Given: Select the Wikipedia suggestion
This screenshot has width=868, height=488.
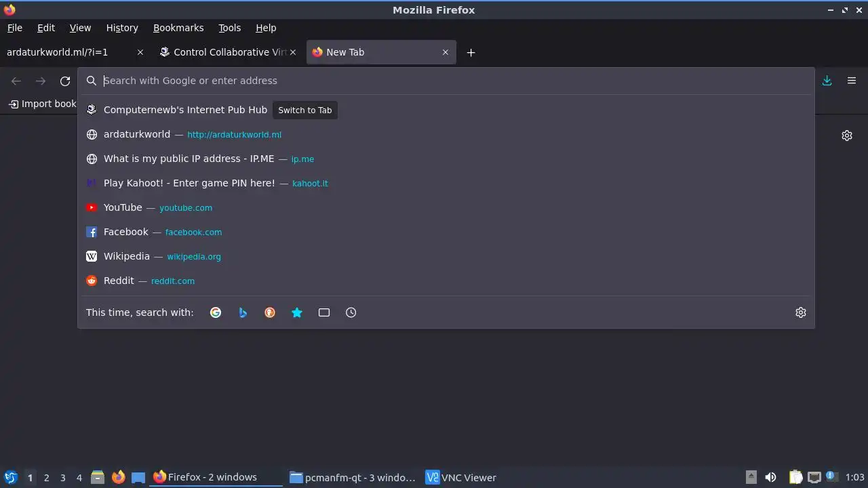Looking at the screenshot, I should [x=446, y=256].
